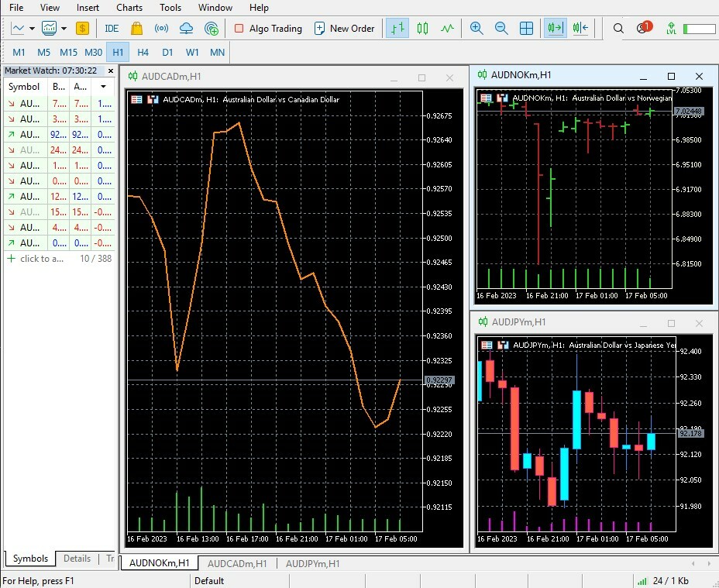
Task: Open the IDE MetaEditor button
Action: tap(112, 29)
